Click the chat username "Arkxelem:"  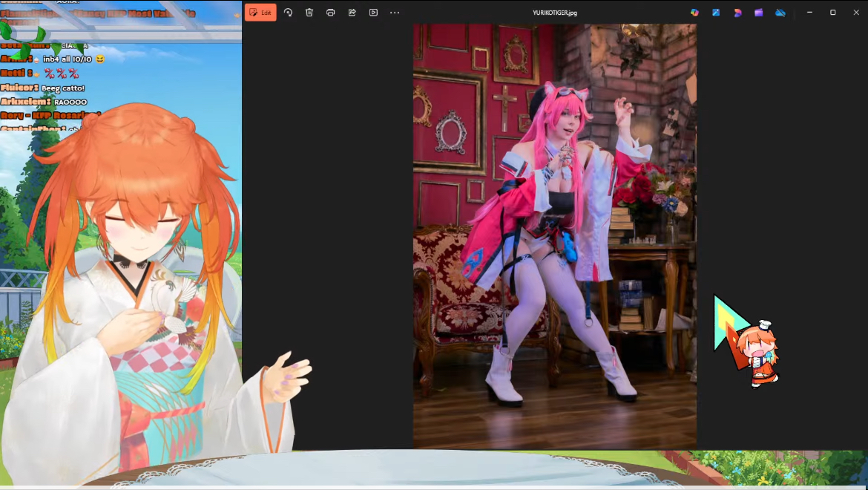tap(26, 102)
